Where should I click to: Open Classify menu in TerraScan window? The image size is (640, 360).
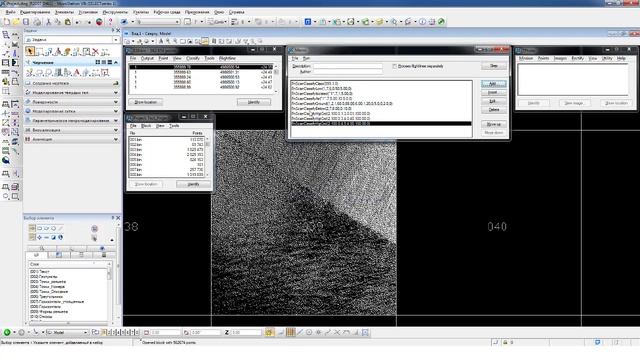[x=193, y=58]
